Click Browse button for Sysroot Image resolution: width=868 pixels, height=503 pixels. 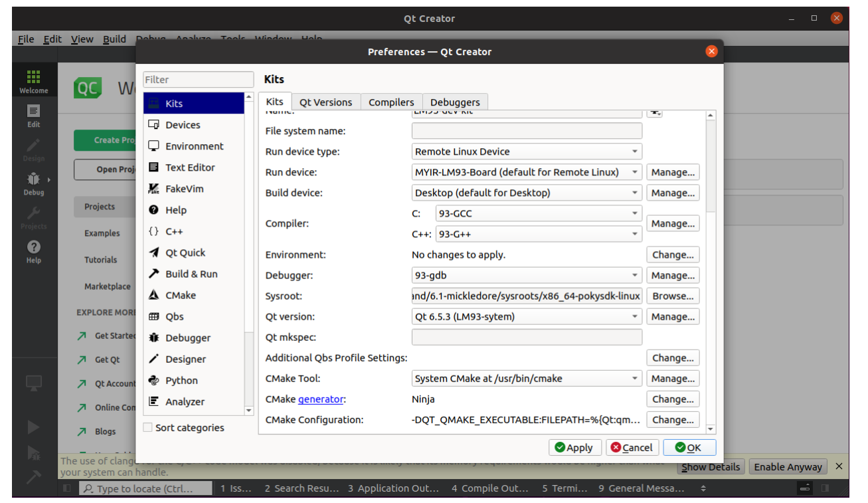673,296
